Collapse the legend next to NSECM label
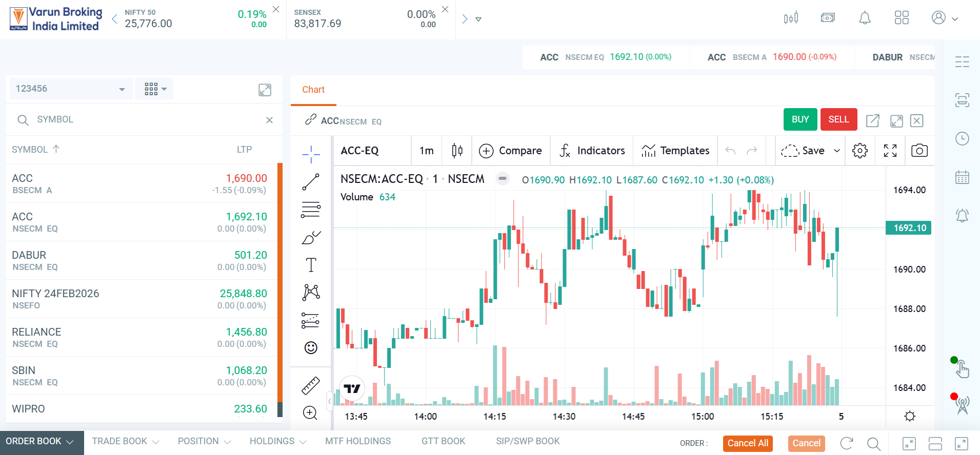This screenshot has width=980, height=455. 503,179
